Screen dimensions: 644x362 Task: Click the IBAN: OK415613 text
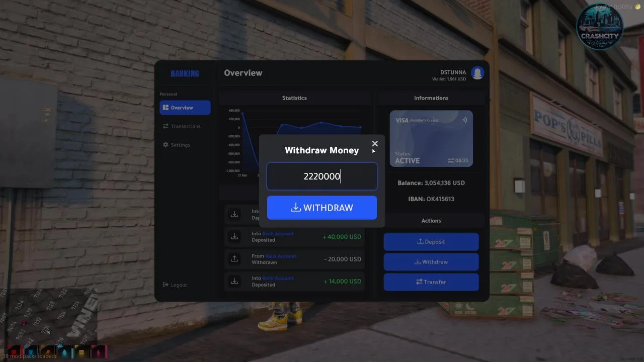[x=431, y=199]
